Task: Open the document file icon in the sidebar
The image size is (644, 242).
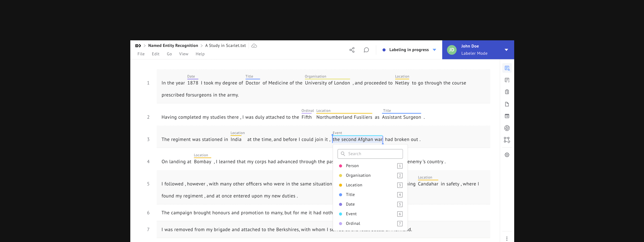Action: click(507, 104)
